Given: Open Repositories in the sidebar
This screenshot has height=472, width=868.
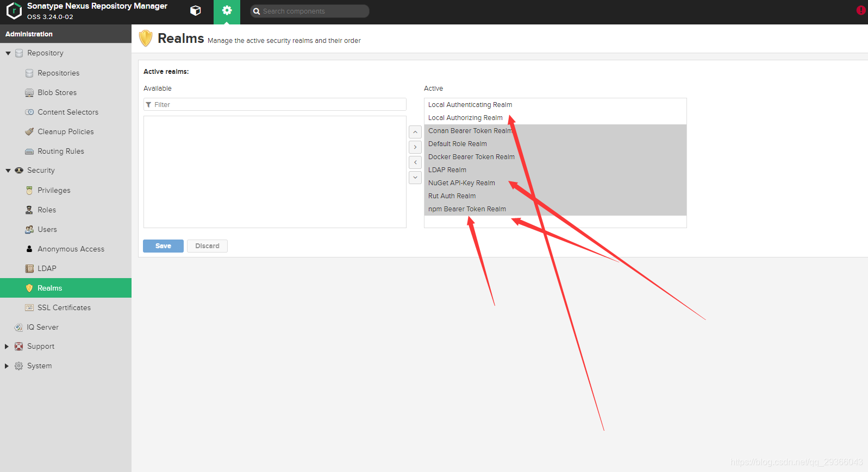Looking at the screenshot, I should (x=58, y=73).
